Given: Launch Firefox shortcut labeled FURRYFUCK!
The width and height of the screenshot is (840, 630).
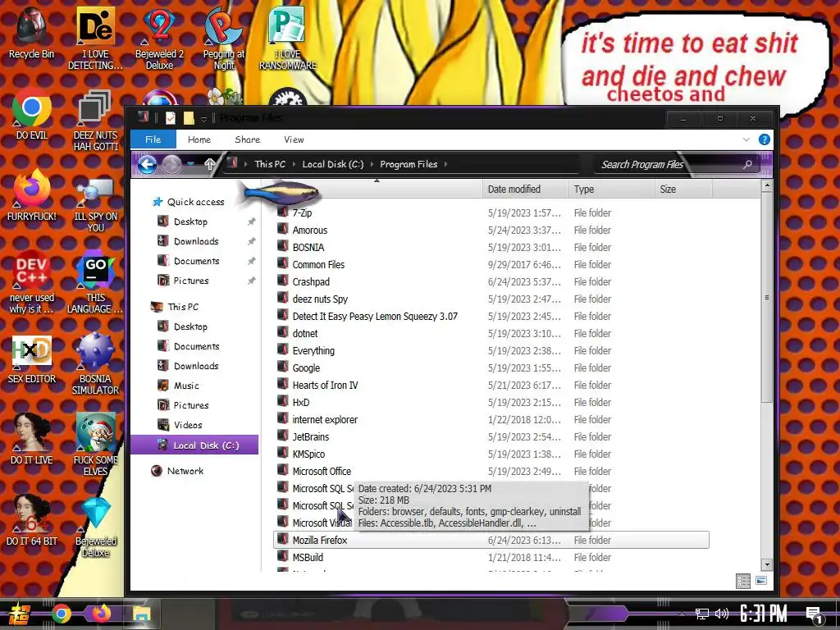Looking at the screenshot, I should point(32,195).
